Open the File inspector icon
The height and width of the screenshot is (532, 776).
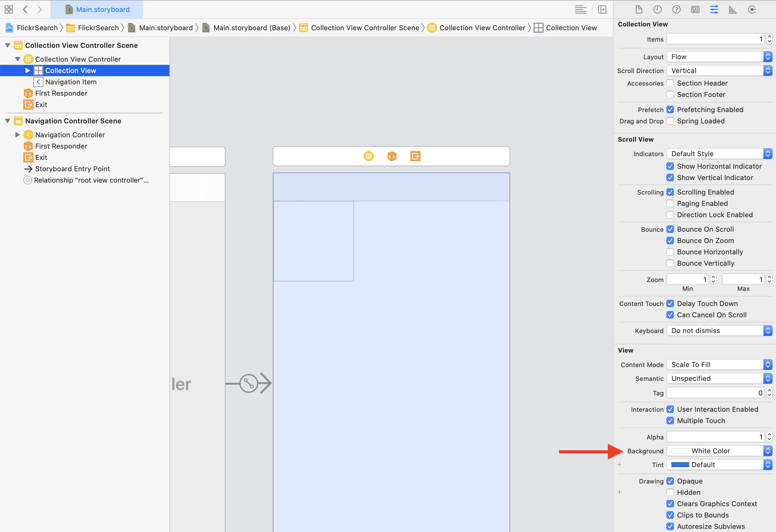[639, 9]
